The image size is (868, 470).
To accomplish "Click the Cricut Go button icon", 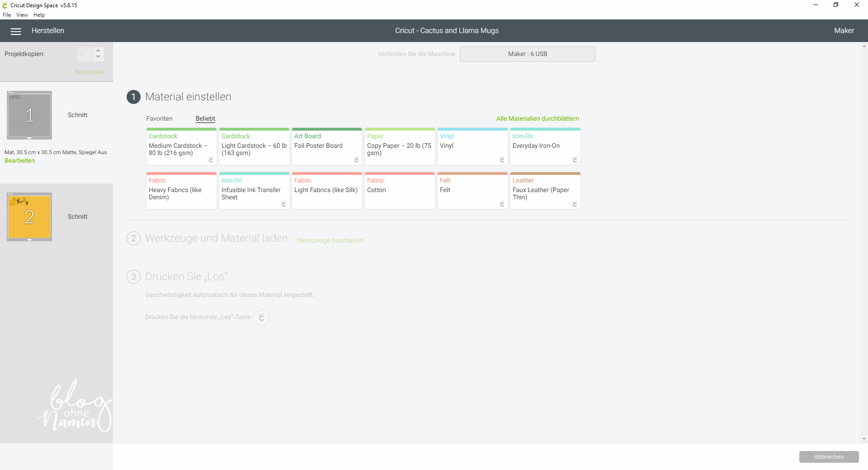I will click(x=261, y=317).
